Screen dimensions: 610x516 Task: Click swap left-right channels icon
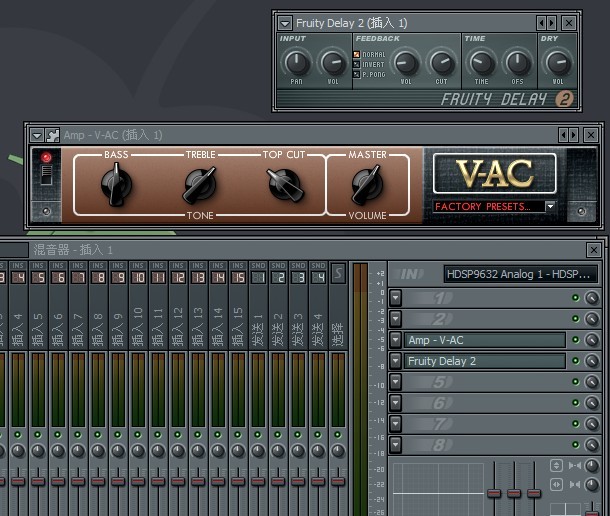click(556, 485)
